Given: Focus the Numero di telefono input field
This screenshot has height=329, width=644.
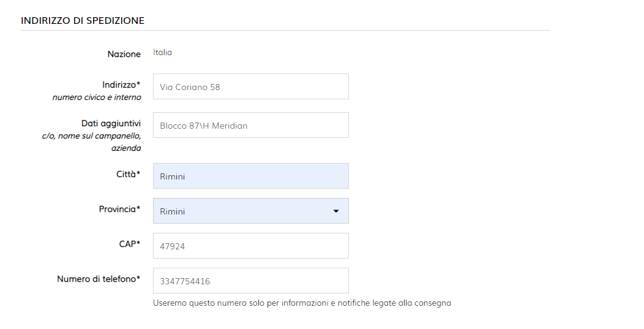Looking at the screenshot, I should pyautogui.click(x=250, y=281).
